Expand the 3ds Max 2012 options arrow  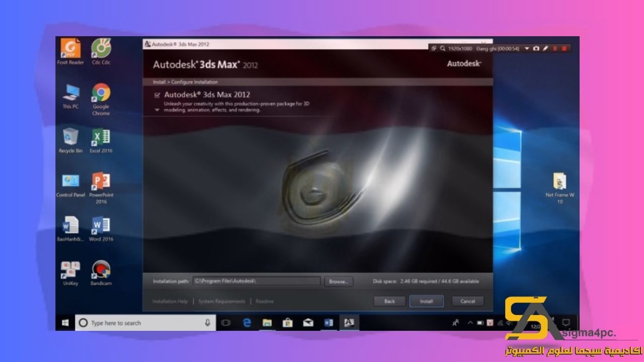click(x=157, y=109)
